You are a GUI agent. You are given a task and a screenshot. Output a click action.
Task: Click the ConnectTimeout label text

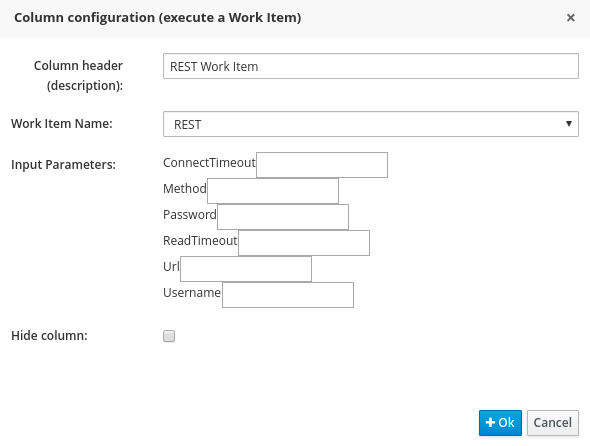(209, 163)
